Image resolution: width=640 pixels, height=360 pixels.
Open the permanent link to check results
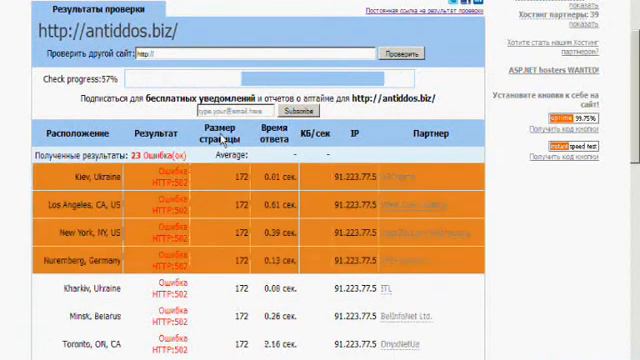424,11
